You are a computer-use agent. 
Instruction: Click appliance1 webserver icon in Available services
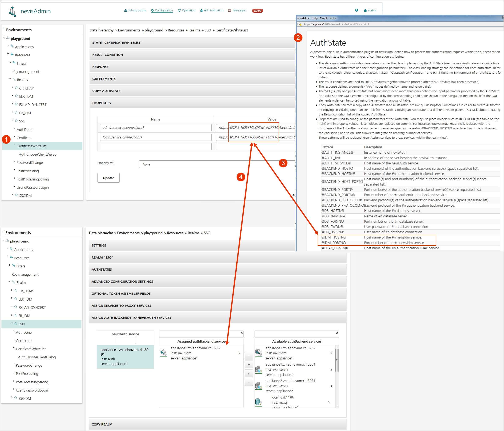coord(259,369)
